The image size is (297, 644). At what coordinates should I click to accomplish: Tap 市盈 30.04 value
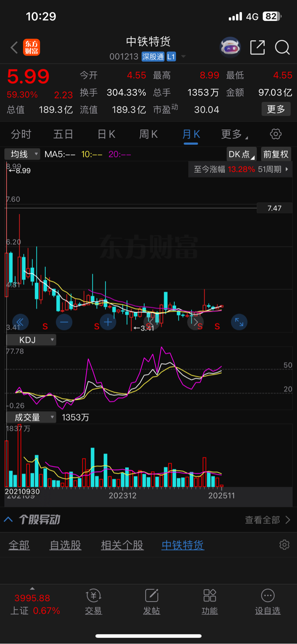(x=207, y=110)
